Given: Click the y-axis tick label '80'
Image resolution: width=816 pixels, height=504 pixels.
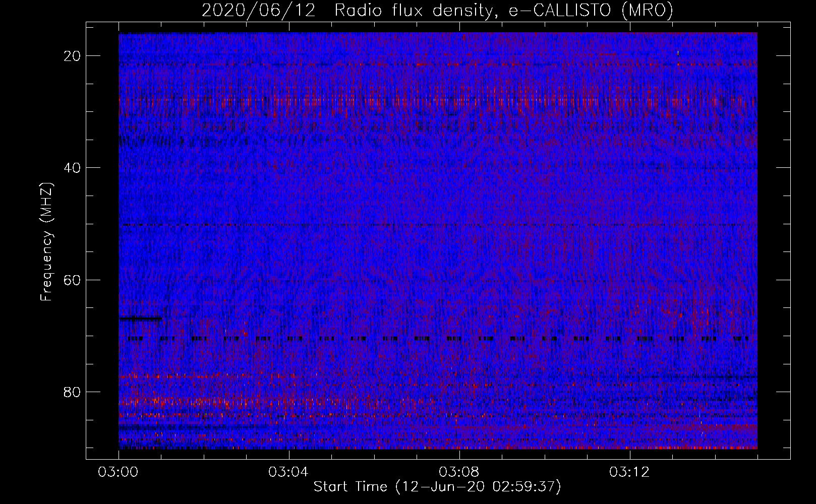Looking at the screenshot, I should click(73, 392).
